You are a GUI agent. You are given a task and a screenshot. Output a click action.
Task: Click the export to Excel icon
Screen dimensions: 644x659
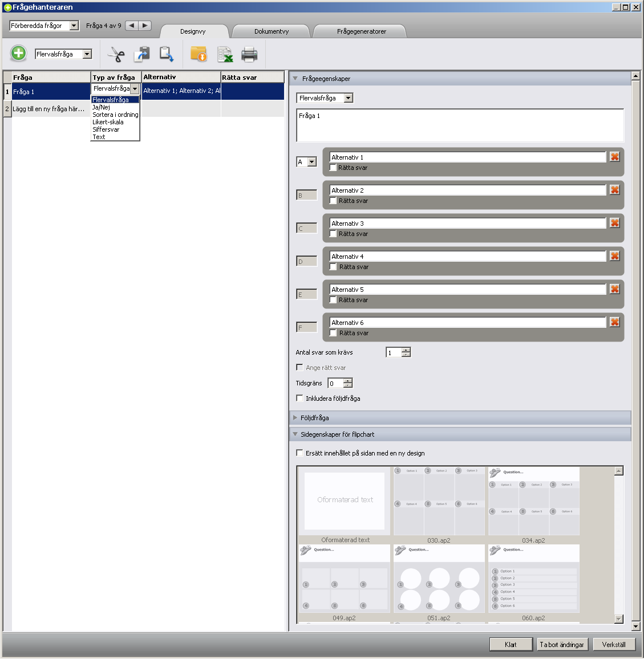225,55
